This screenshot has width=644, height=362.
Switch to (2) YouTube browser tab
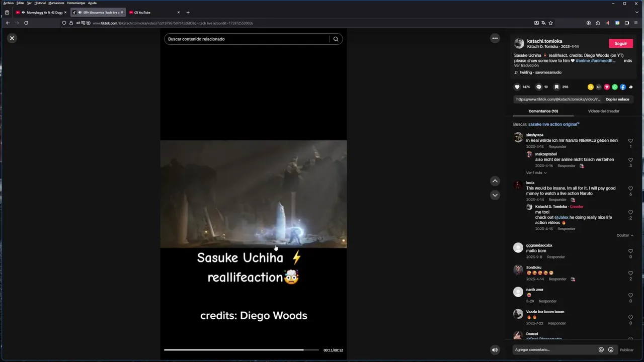pyautogui.click(x=153, y=12)
